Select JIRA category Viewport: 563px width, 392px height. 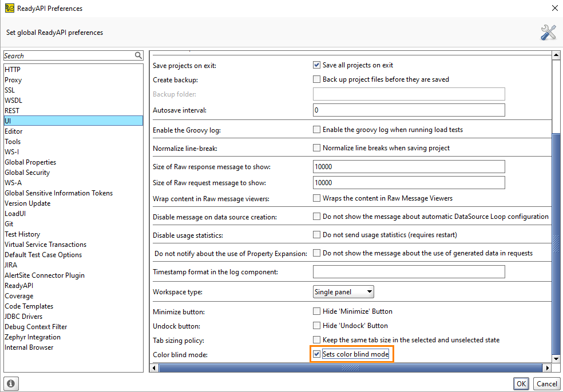73,265
